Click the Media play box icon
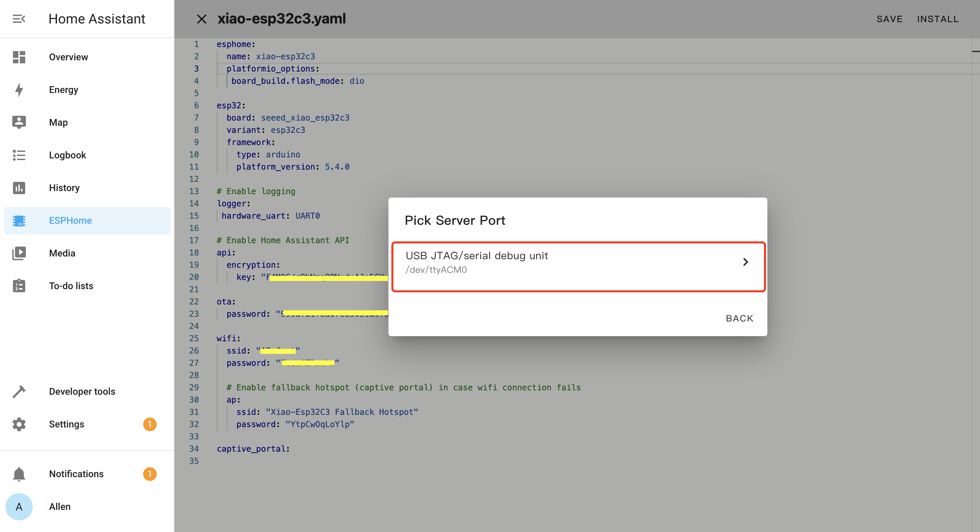The height and width of the screenshot is (532, 980). point(19,253)
